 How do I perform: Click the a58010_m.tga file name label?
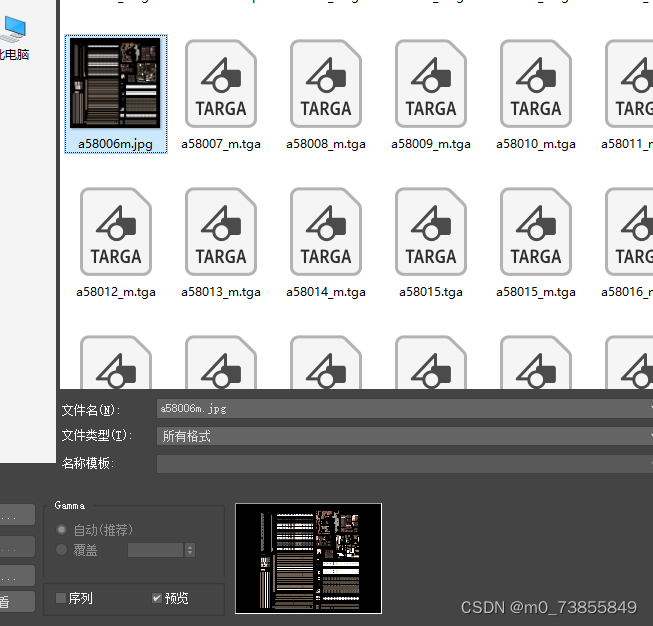click(536, 144)
